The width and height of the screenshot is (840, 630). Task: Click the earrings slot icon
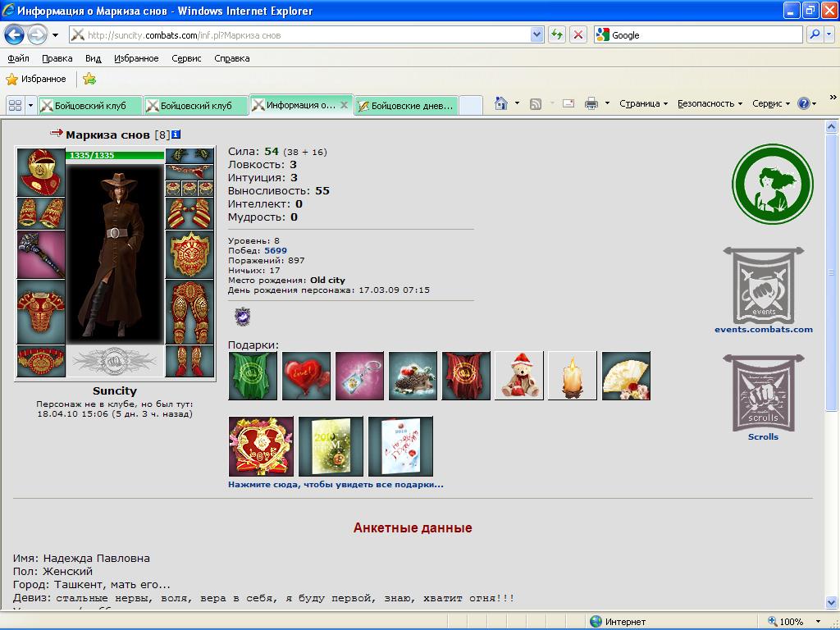point(189,156)
